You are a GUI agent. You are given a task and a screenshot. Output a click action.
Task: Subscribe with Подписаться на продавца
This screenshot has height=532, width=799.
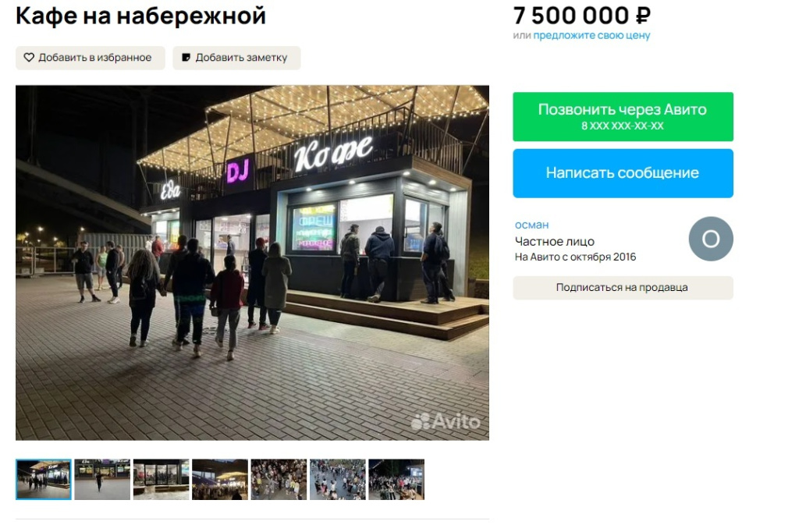pos(623,287)
